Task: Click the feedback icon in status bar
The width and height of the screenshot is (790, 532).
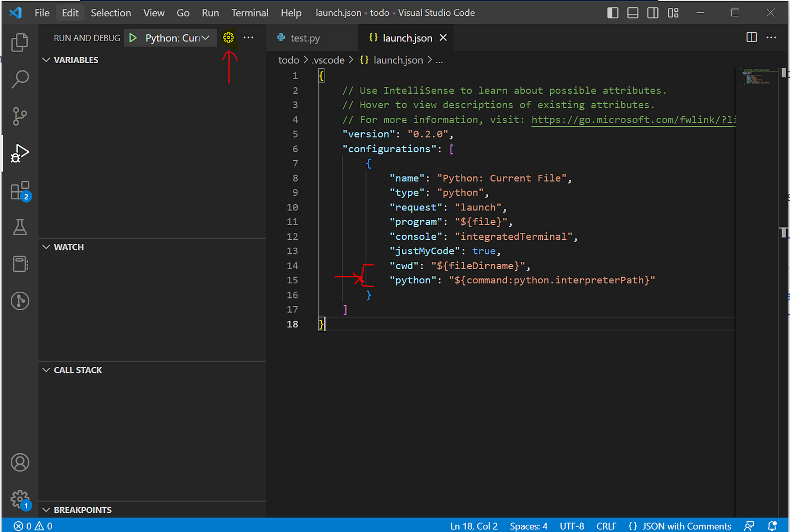Action: 749,526
